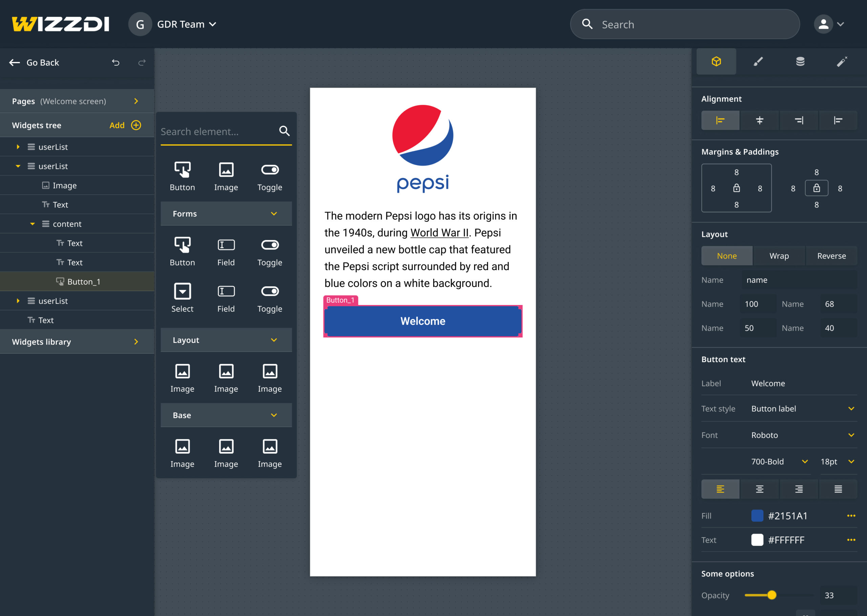Click the Button_1 tag on the canvas
867x616 pixels.
click(340, 301)
